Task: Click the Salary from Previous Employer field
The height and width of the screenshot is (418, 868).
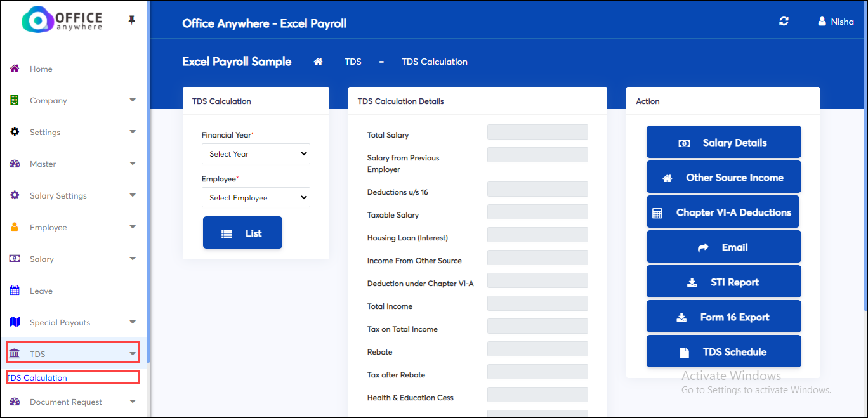Action: click(537, 155)
